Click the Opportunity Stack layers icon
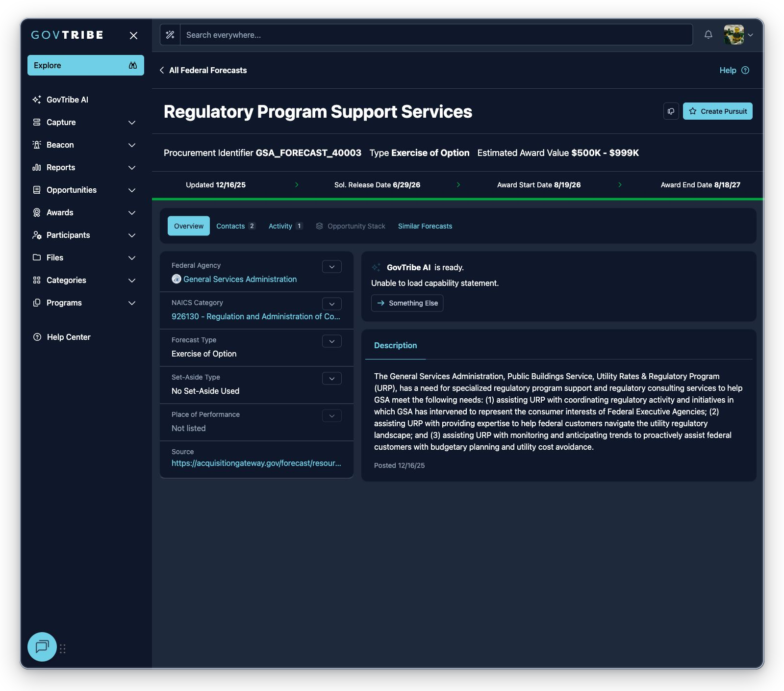 pos(320,226)
